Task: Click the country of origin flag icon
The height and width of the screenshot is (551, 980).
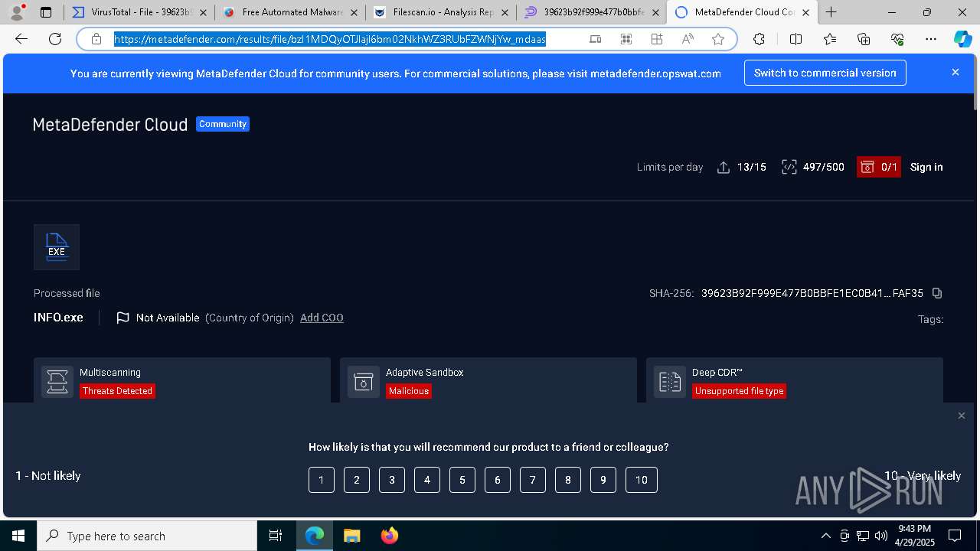Action: click(x=122, y=318)
